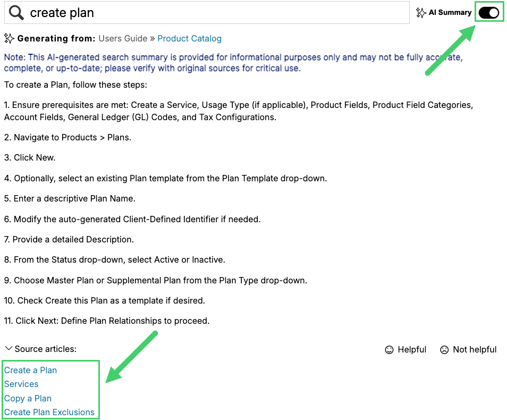Click step 3 Click New text
This screenshot has width=507, height=420.
click(30, 157)
